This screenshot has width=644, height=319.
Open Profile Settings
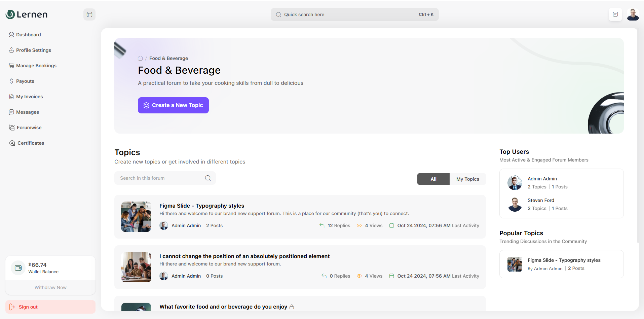(x=33, y=50)
